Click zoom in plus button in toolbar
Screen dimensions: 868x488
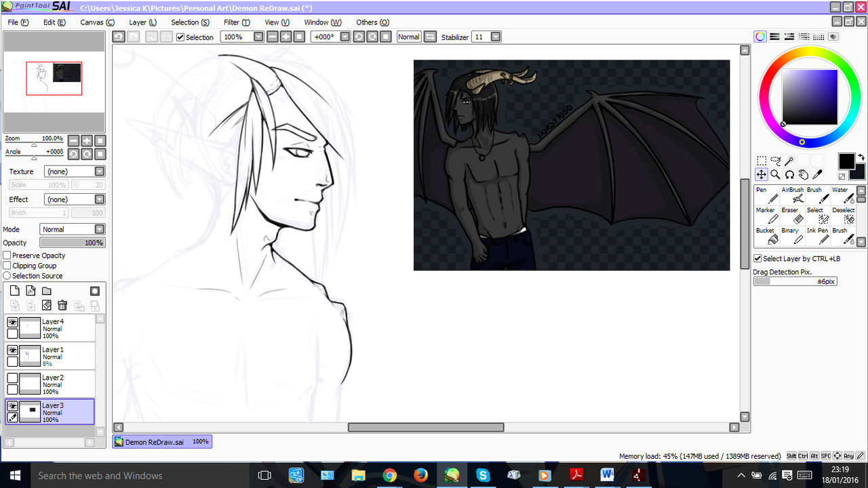pos(285,37)
